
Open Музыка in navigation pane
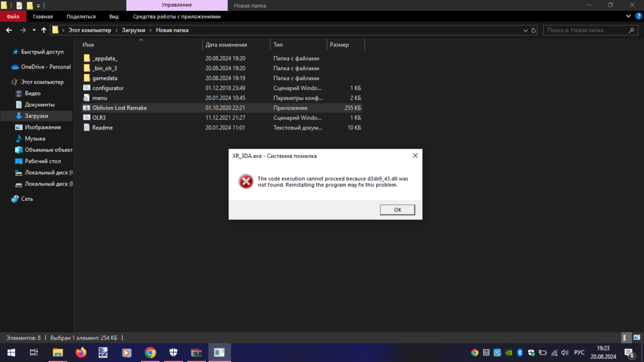tap(35, 138)
